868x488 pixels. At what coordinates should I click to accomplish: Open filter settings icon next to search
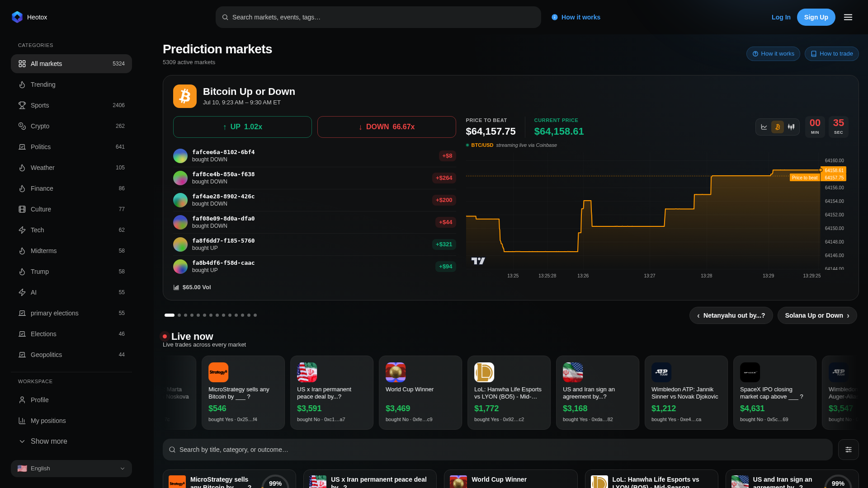849,450
